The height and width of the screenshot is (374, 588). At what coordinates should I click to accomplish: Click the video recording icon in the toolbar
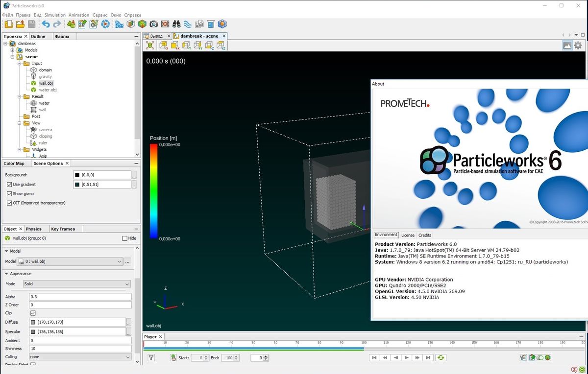(165, 24)
